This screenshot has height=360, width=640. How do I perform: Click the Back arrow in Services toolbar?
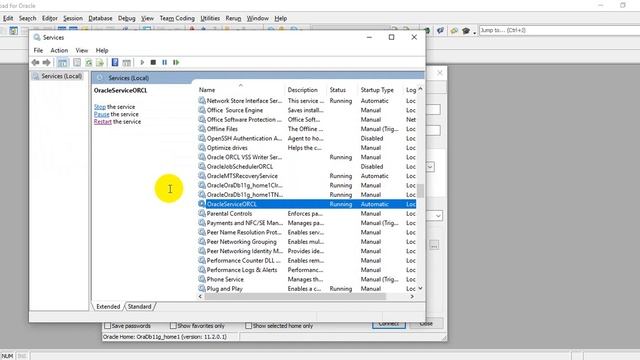(36, 62)
